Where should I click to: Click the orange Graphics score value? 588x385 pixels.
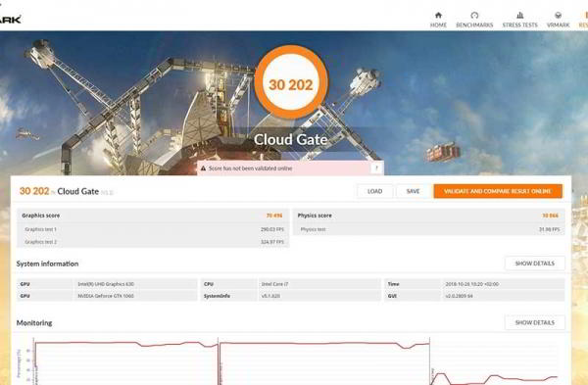pyautogui.click(x=274, y=216)
